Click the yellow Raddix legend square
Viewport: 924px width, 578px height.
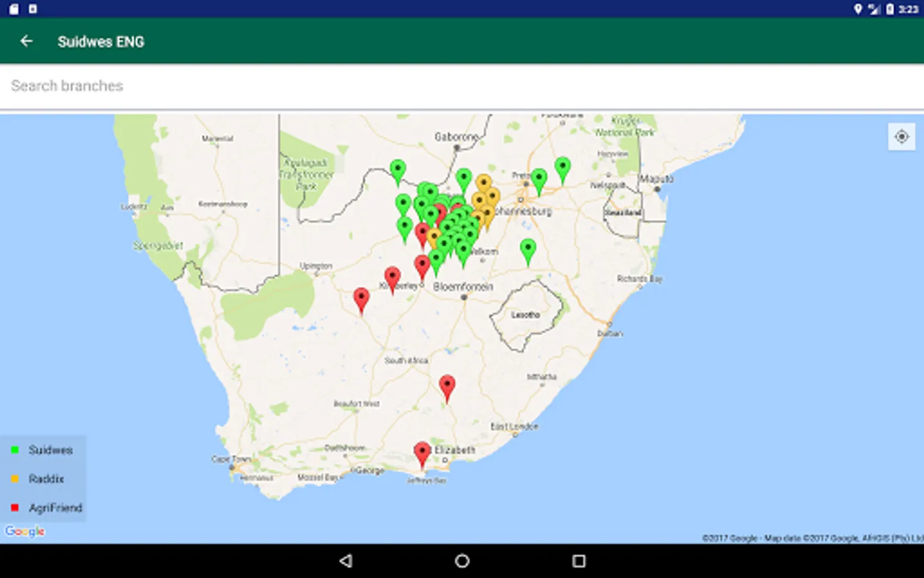(15, 479)
